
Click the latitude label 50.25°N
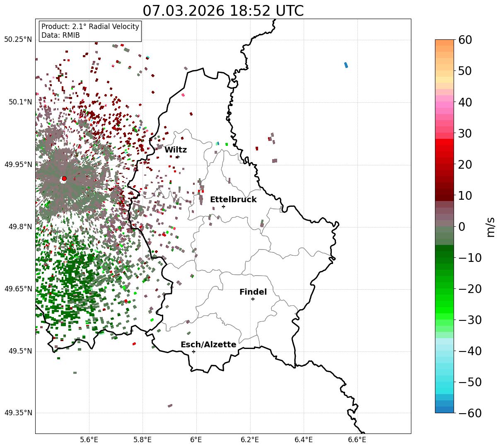point(18,40)
